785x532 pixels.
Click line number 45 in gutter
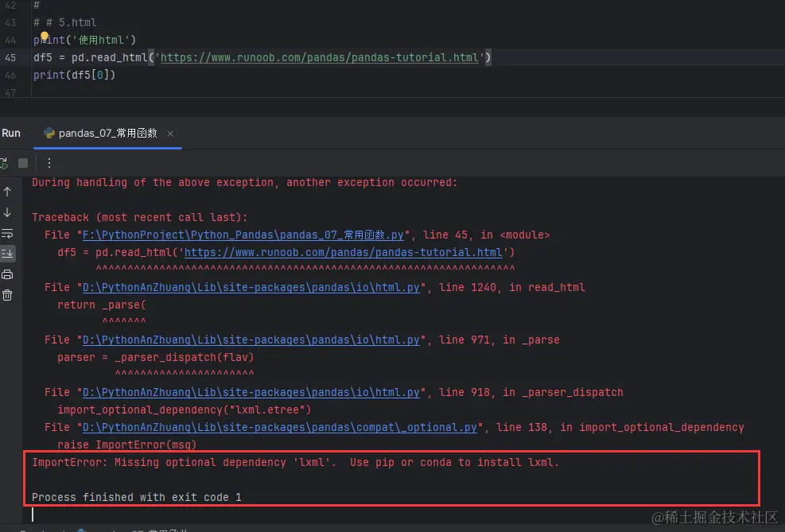[10, 57]
